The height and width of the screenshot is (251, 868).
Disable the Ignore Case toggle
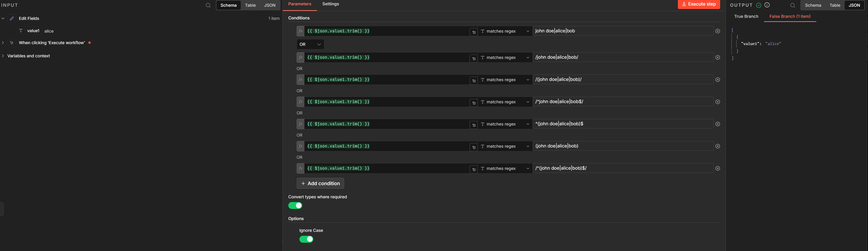pyautogui.click(x=306, y=239)
